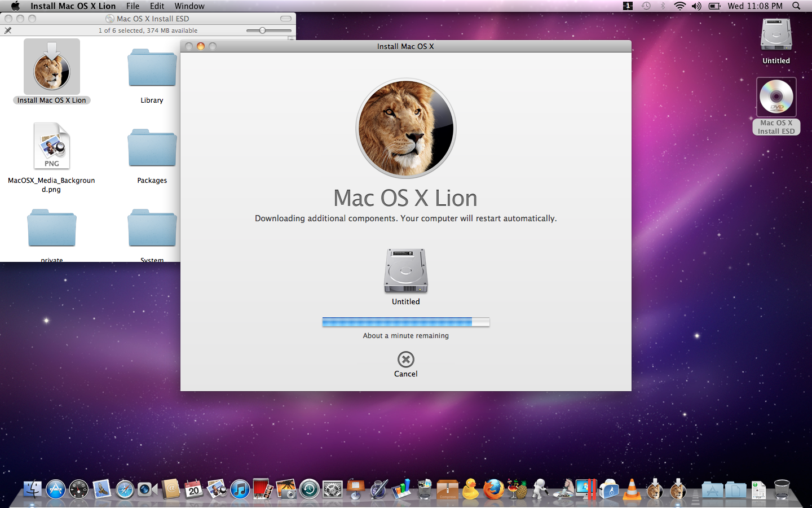Open Mail from the Dock
The image size is (812, 508).
tap(102, 489)
